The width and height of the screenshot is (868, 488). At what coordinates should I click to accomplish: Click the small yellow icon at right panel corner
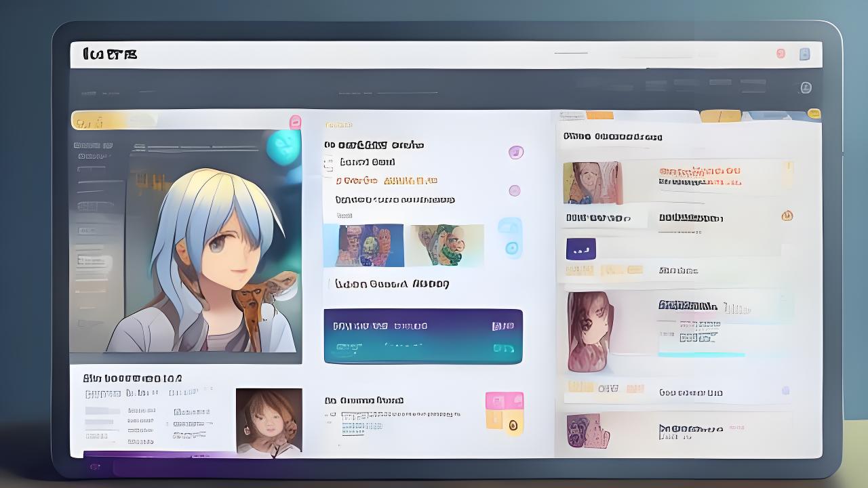tap(814, 114)
